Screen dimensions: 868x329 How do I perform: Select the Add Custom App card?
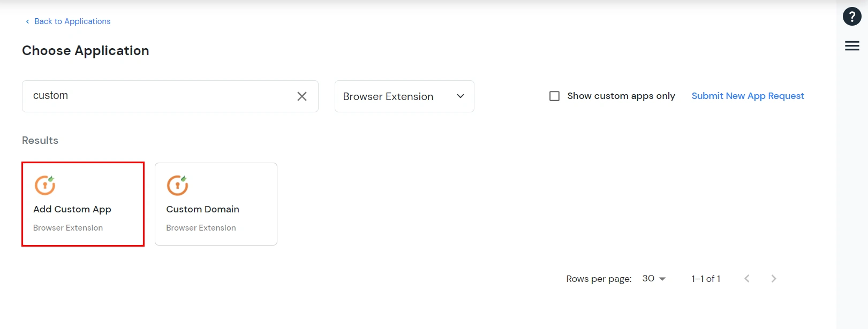(82, 204)
